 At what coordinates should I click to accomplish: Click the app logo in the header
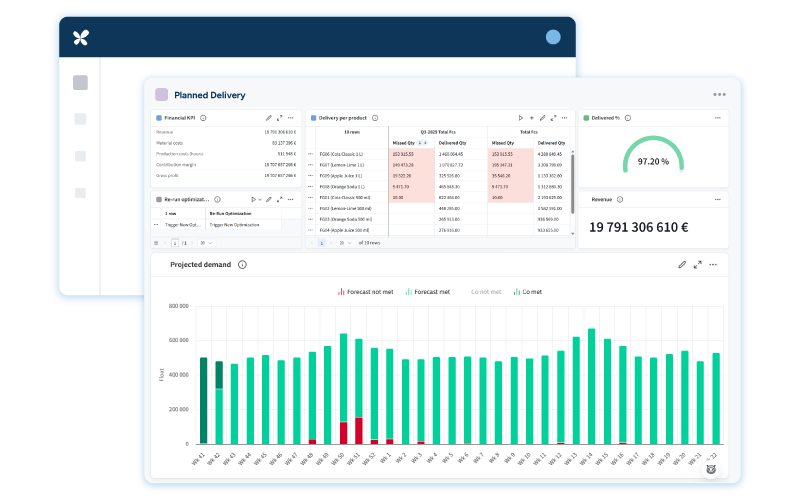click(81, 37)
